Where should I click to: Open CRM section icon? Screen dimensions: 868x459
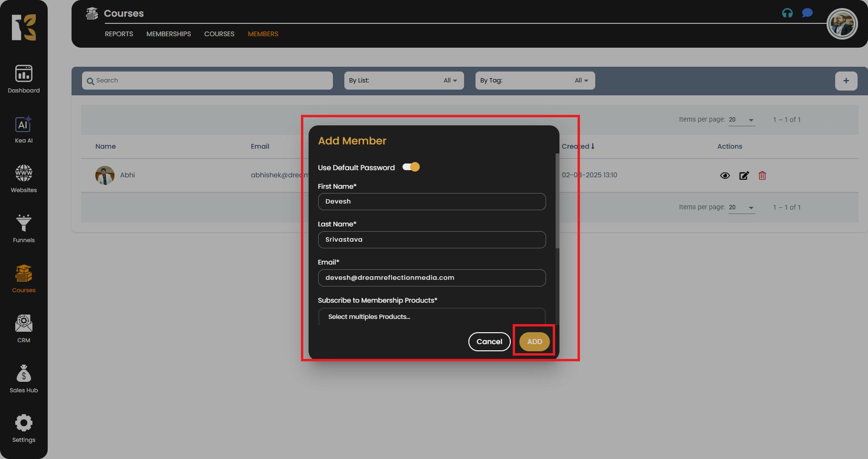[23, 329]
